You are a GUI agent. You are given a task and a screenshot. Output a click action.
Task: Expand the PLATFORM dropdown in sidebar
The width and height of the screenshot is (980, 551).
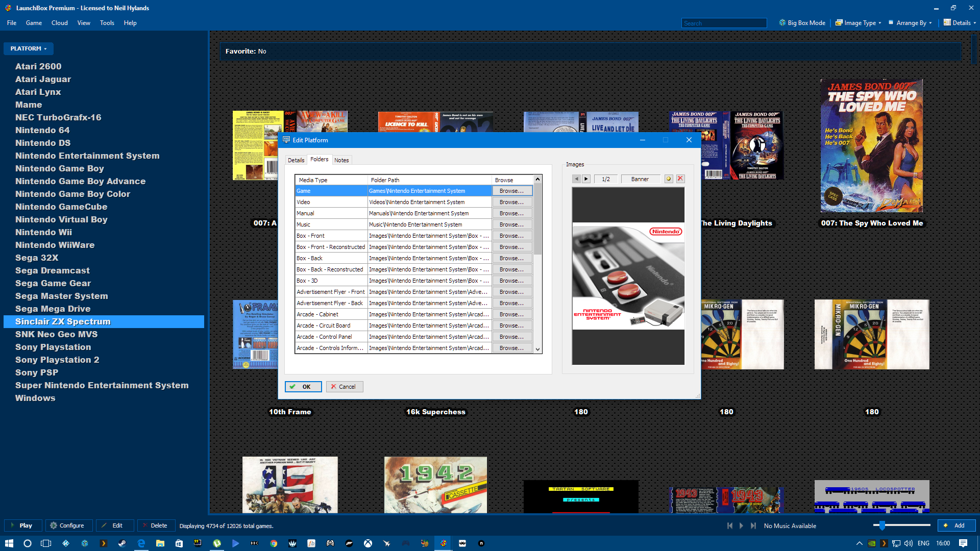(x=29, y=48)
